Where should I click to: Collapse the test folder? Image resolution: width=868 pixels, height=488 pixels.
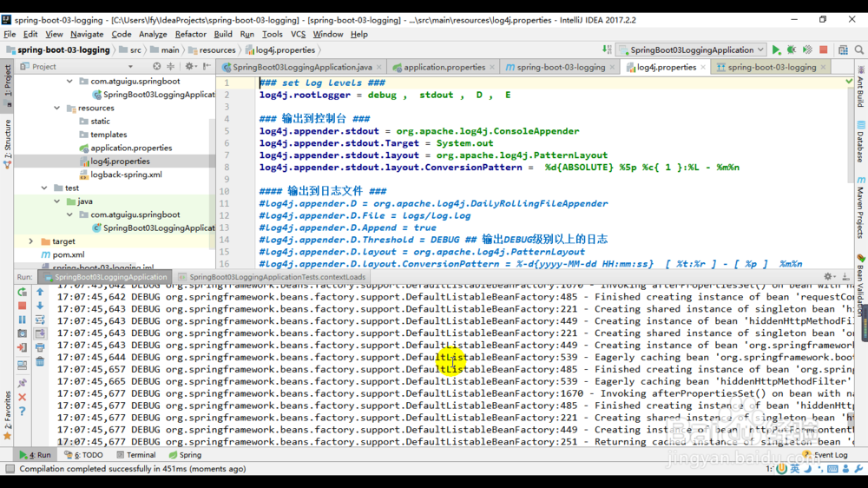pyautogui.click(x=44, y=188)
